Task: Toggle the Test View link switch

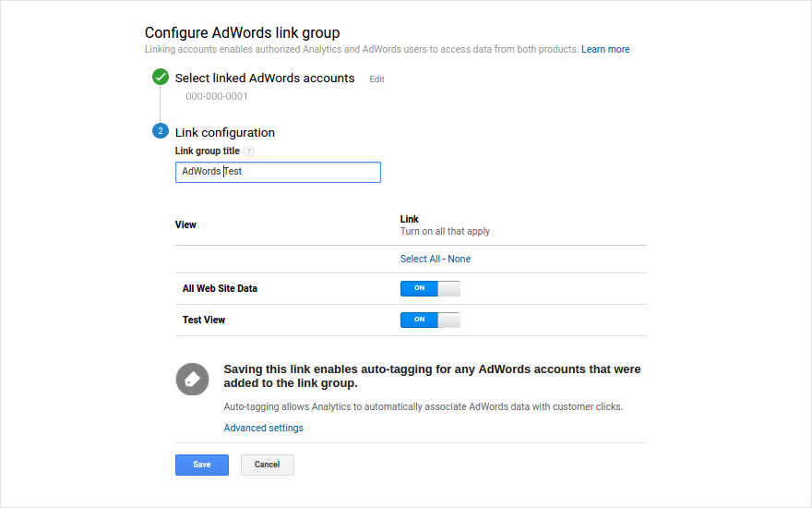Action: coord(430,320)
